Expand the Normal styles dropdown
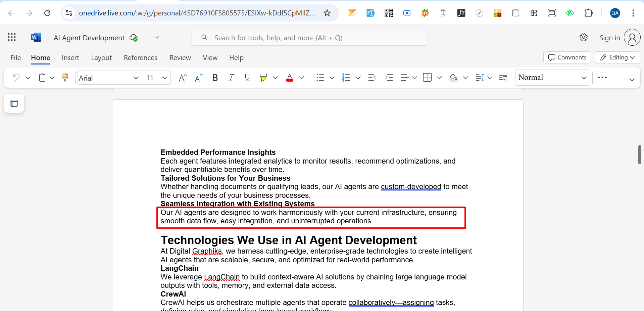The height and width of the screenshot is (311, 644). [584, 78]
